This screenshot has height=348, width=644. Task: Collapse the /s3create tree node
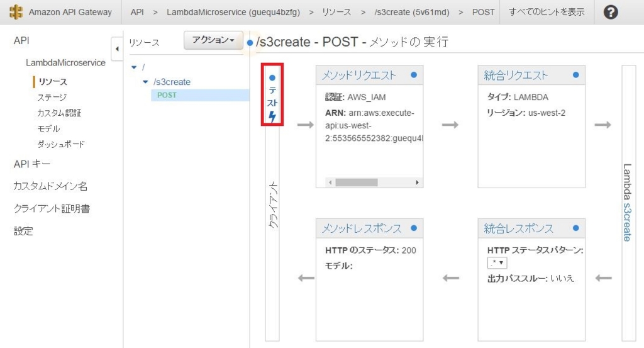[x=145, y=82]
